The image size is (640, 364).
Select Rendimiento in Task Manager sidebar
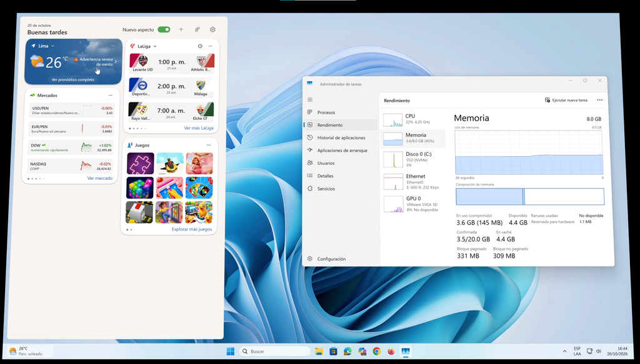tap(341, 125)
